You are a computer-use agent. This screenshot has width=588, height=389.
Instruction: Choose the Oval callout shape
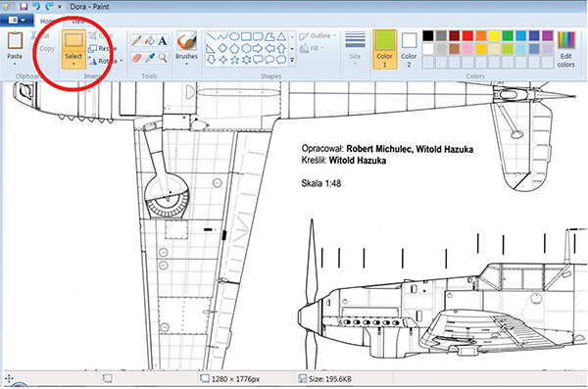[x=269, y=60]
